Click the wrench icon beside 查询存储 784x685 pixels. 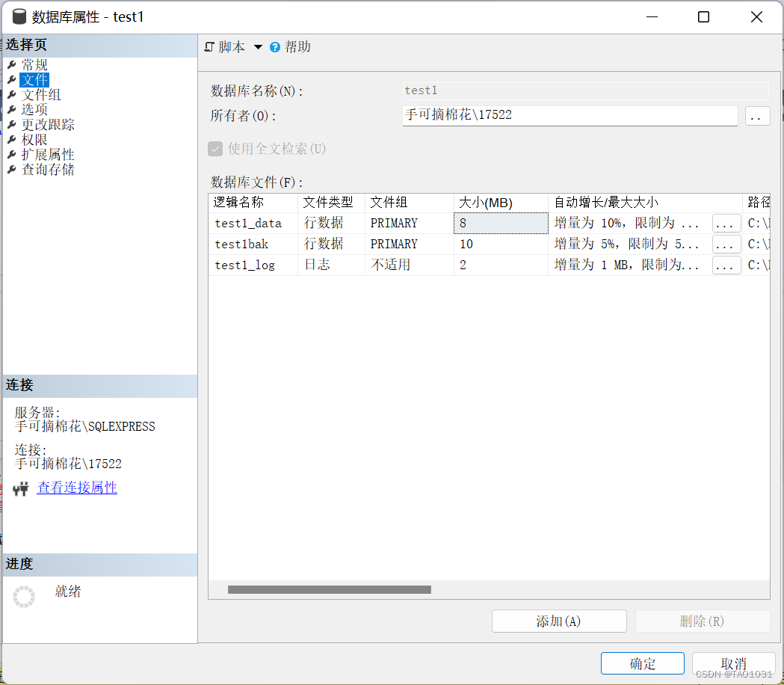[12, 169]
